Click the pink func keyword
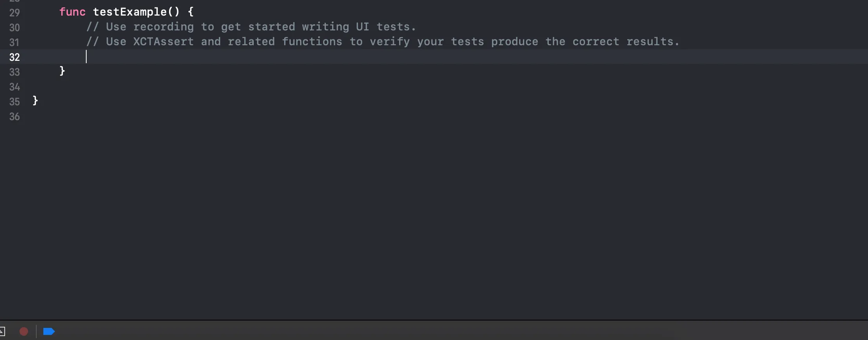The width and height of the screenshot is (868, 340). (72, 12)
